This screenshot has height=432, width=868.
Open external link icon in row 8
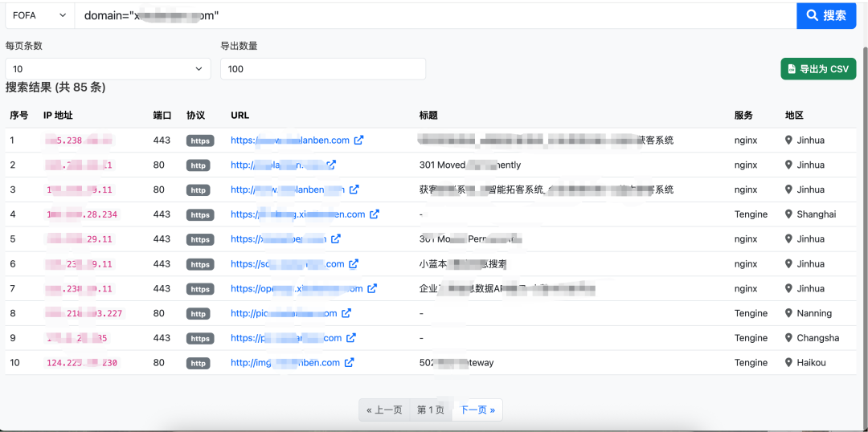pyautogui.click(x=346, y=313)
